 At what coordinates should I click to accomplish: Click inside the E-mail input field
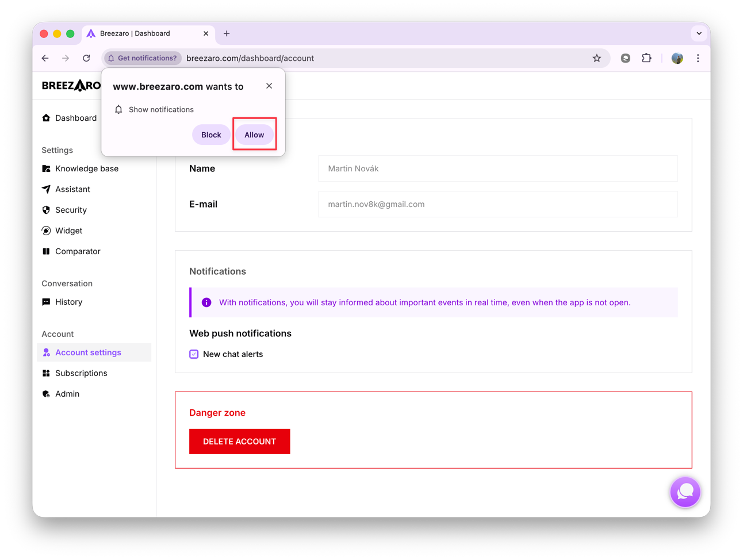pyautogui.click(x=497, y=204)
